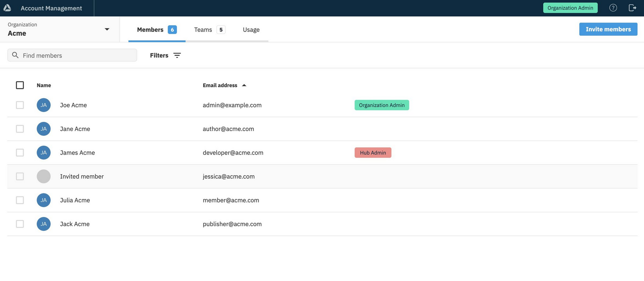
Task: Toggle the select all members checkbox
Action: coord(20,85)
